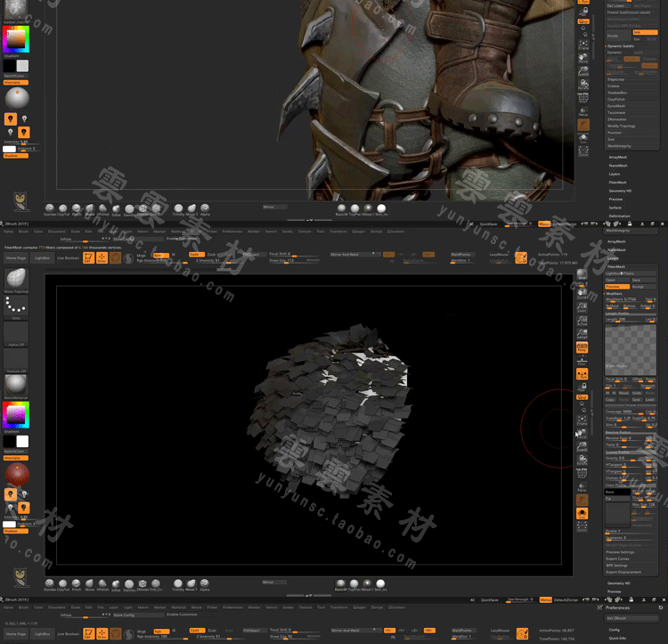Open Texture menu in bottom window
Viewport: 668px width, 644px height.
coord(305,607)
